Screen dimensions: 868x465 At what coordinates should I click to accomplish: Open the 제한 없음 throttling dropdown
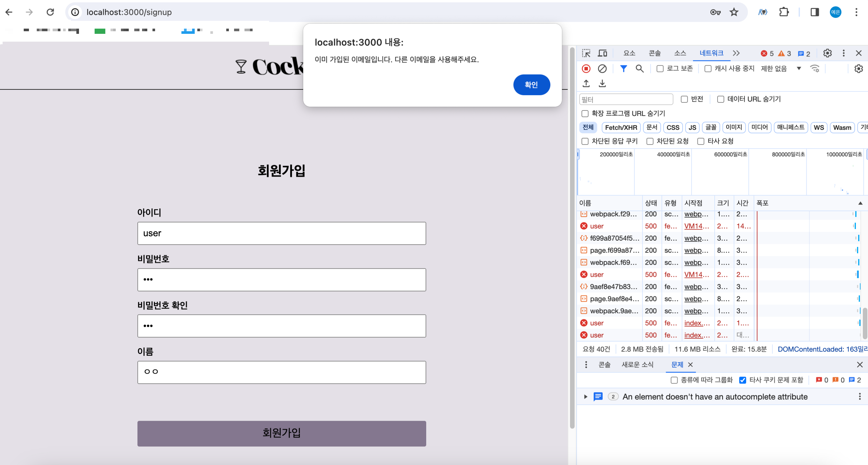point(780,69)
